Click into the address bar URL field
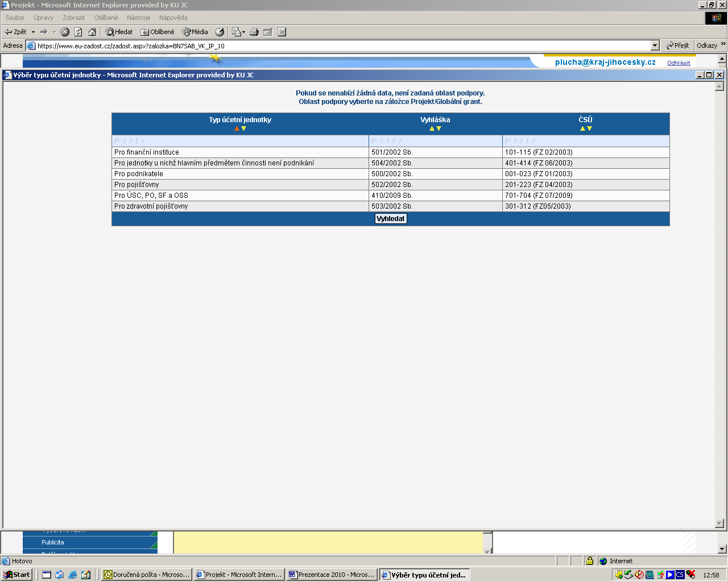This screenshot has width=728, height=582. (341, 46)
